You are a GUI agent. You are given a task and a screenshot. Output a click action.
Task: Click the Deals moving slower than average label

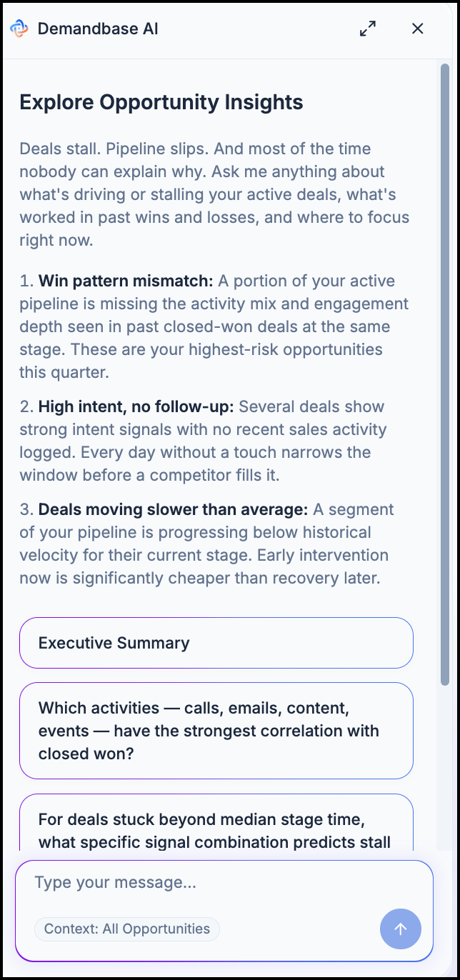(x=173, y=509)
